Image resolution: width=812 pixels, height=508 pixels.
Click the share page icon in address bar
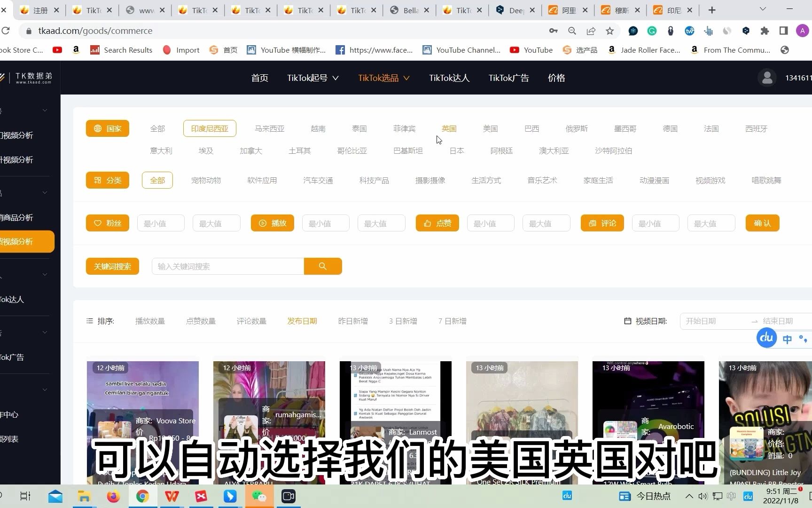pos(591,31)
